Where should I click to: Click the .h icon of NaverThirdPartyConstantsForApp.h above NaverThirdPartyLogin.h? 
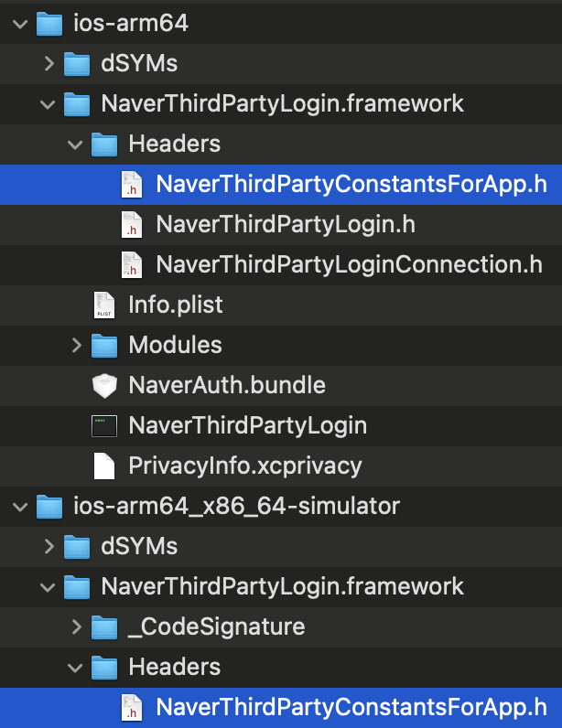[132, 185]
